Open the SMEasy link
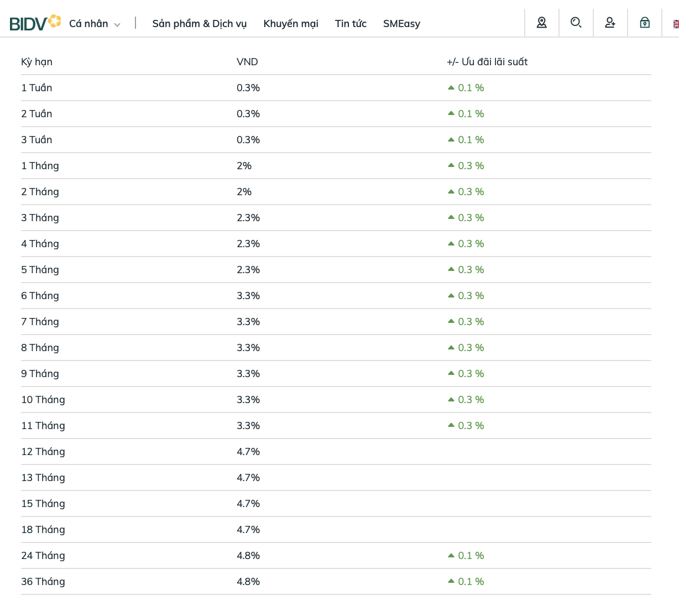Image resolution: width=679 pixels, height=616 pixels. (401, 24)
